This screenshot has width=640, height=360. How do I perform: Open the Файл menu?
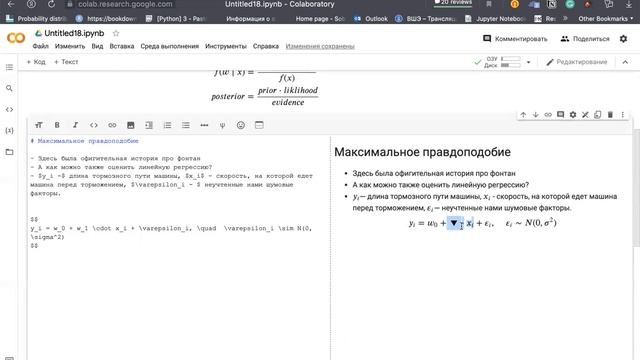(x=40, y=46)
